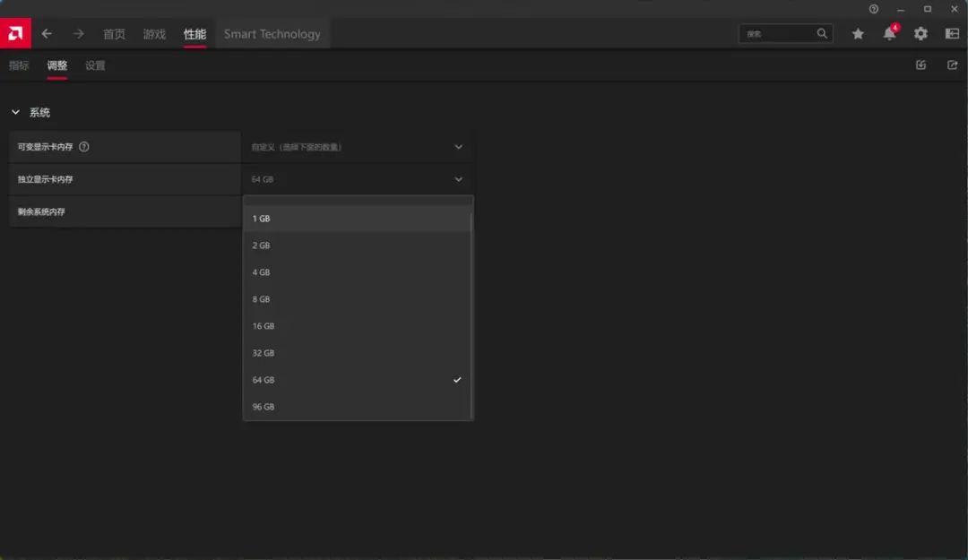968x560 pixels.
Task: Switch to the 游戏 tab
Action: tap(154, 34)
